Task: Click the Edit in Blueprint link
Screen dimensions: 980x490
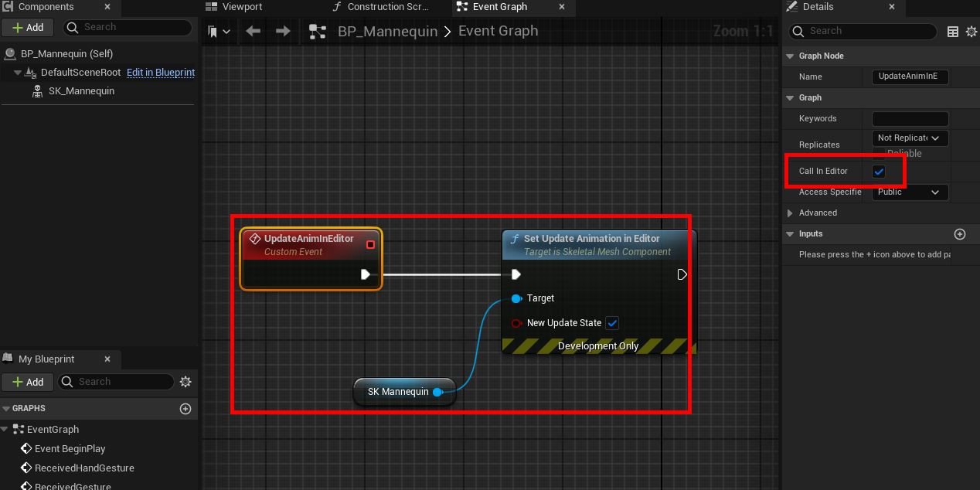Action: 161,73
